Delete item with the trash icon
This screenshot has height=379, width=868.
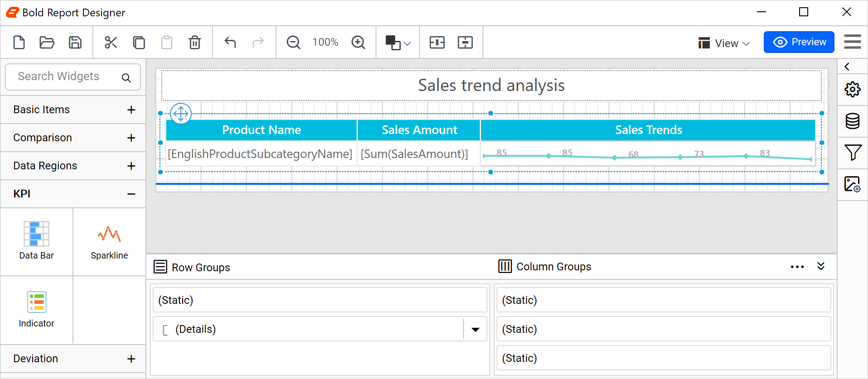[x=195, y=43]
